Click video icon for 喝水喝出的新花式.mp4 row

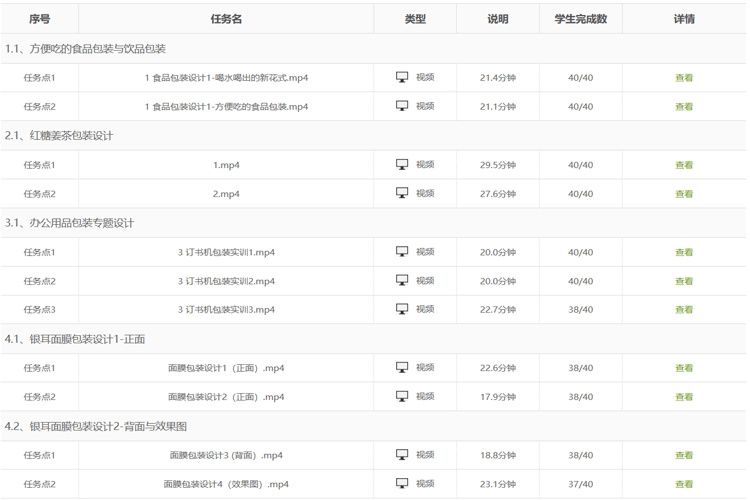pos(403,77)
